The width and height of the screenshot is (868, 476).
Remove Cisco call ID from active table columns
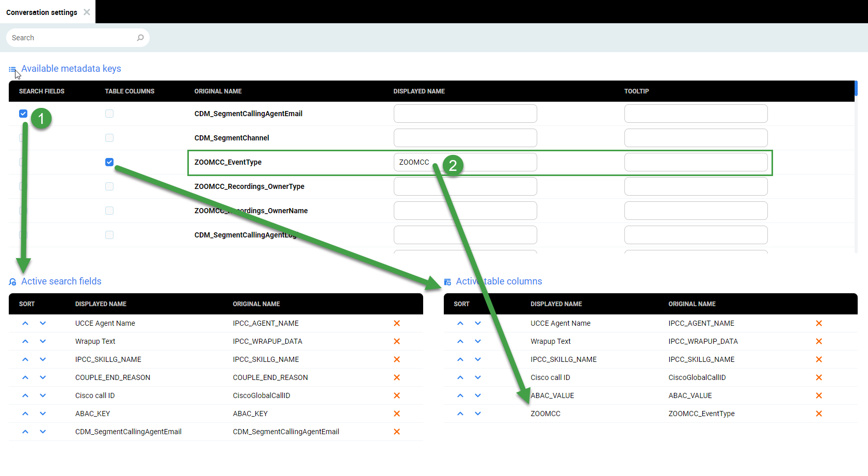pyautogui.click(x=818, y=377)
